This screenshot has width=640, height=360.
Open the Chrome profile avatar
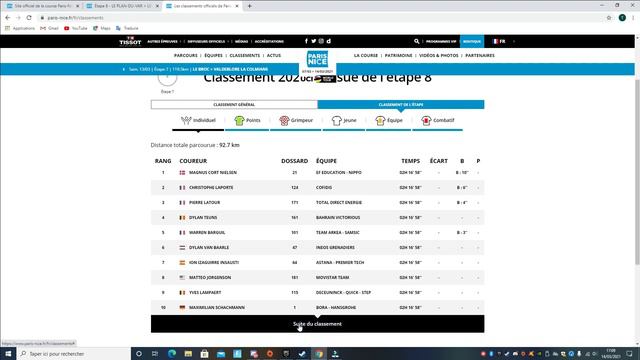pos(622,18)
